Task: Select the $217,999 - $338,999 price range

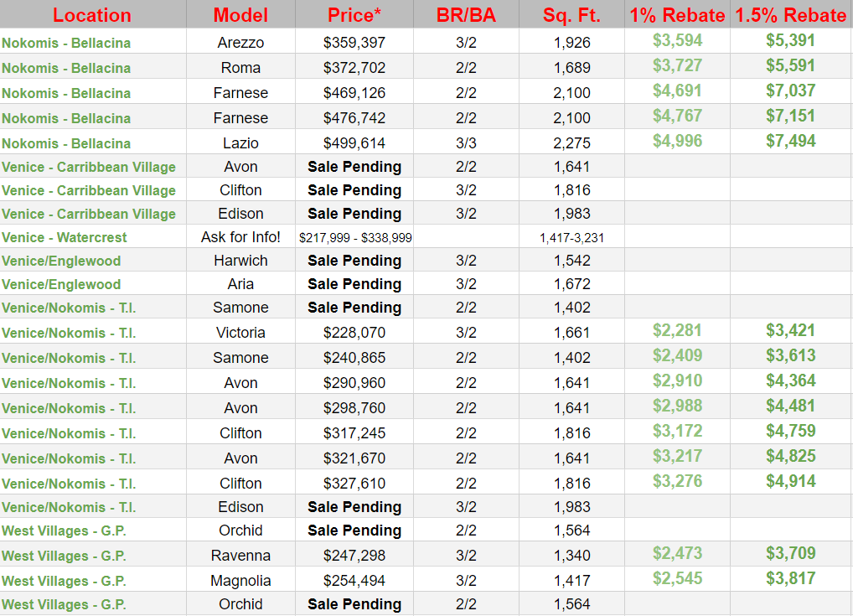Action: click(x=355, y=238)
